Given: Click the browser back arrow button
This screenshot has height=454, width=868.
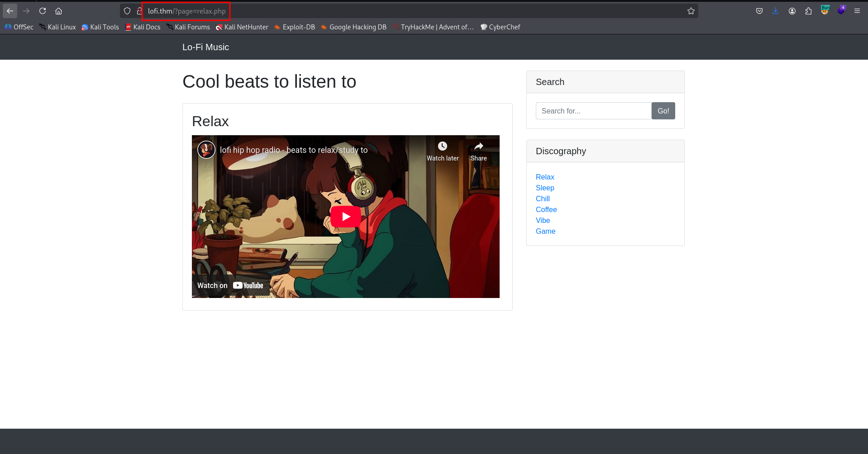Looking at the screenshot, I should [x=10, y=11].
